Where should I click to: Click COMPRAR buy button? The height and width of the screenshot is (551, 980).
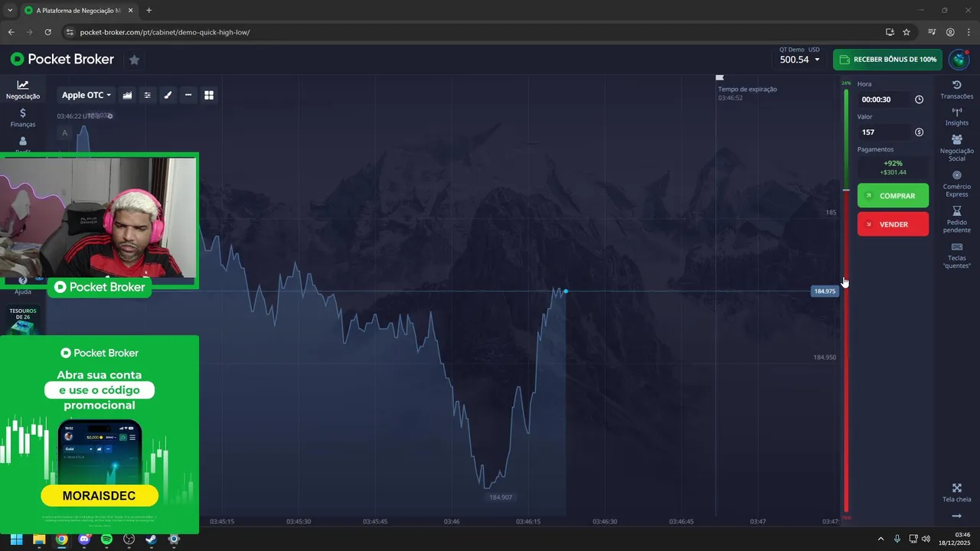click(x=893, y=196)
